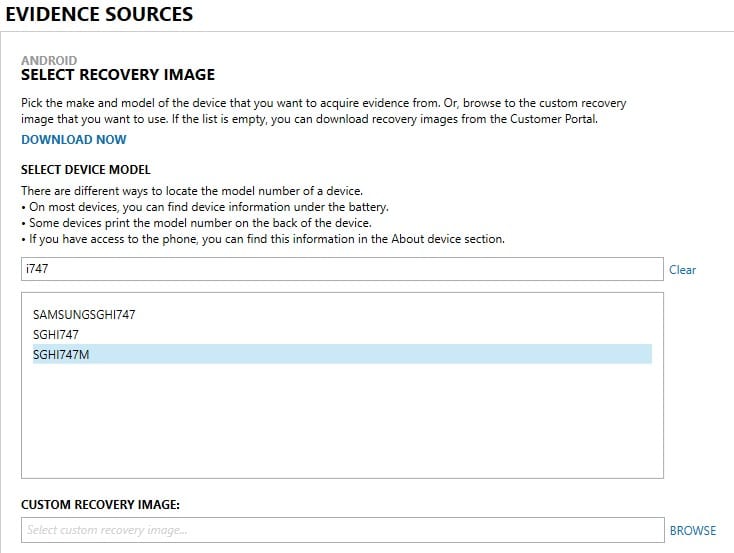The image size is (734, 553).
Task: Click the 'Pick the make and model' paragraph
Action: pos(323,111)
